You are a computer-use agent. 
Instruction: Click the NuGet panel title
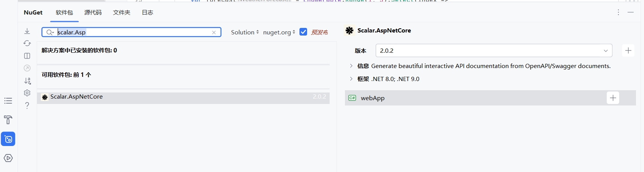33,13
